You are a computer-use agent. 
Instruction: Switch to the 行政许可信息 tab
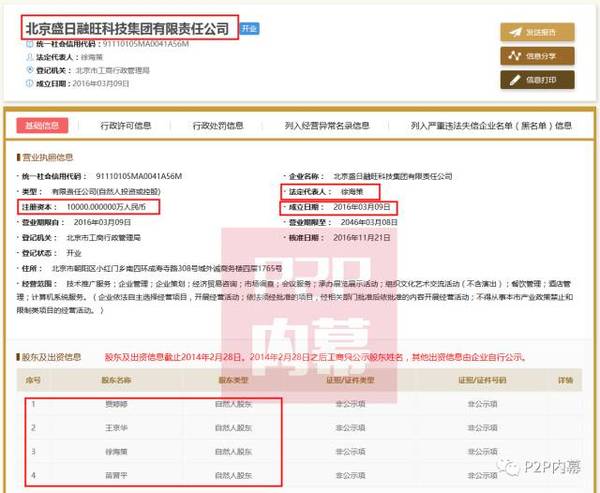click(x=127, y=126)
